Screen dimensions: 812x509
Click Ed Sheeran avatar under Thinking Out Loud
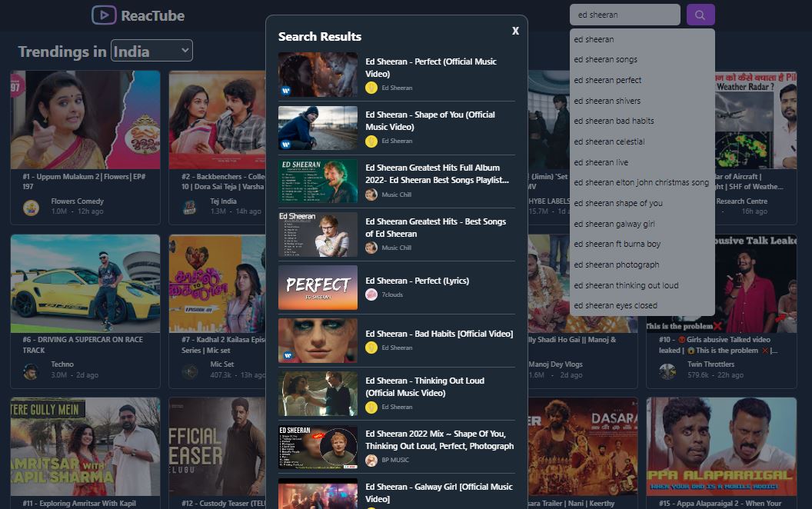371,408
